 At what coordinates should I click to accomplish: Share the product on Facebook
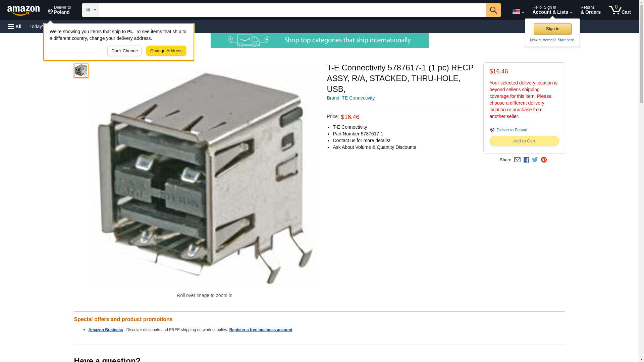click(526, 160)
